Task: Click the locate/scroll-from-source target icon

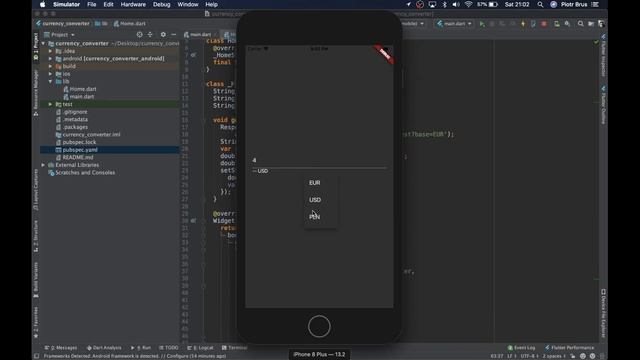Action: [140, 35]
